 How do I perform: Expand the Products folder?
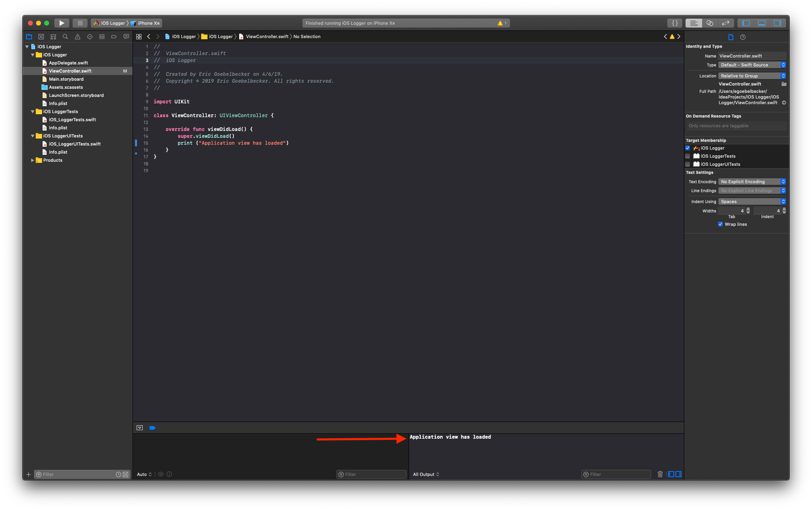coord(32,160)
